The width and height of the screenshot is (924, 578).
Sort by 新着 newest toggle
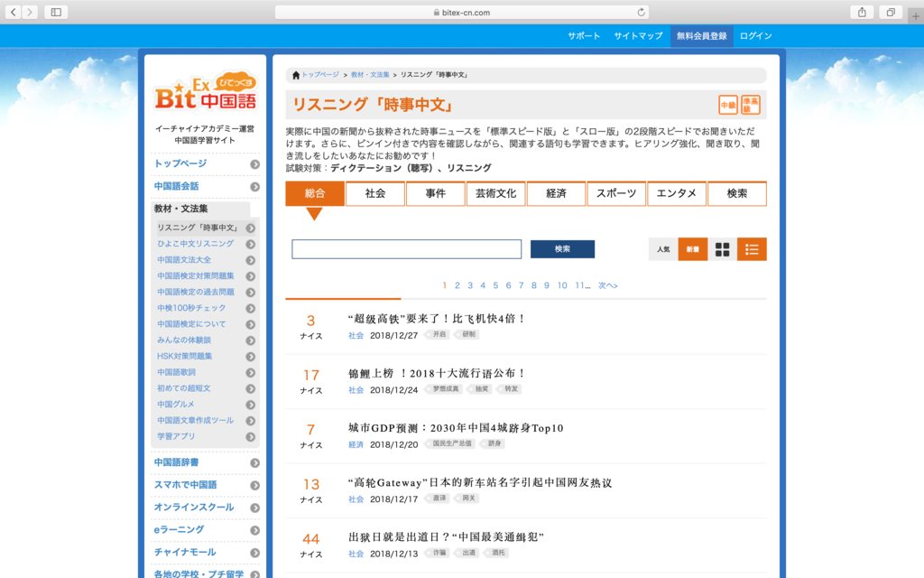pos(693,249)
